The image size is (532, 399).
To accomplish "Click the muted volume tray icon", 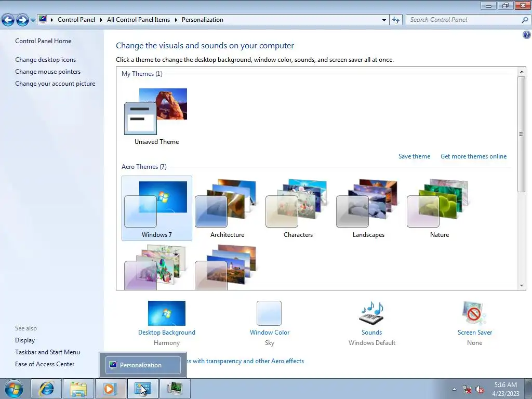I will tap(480, 390).
